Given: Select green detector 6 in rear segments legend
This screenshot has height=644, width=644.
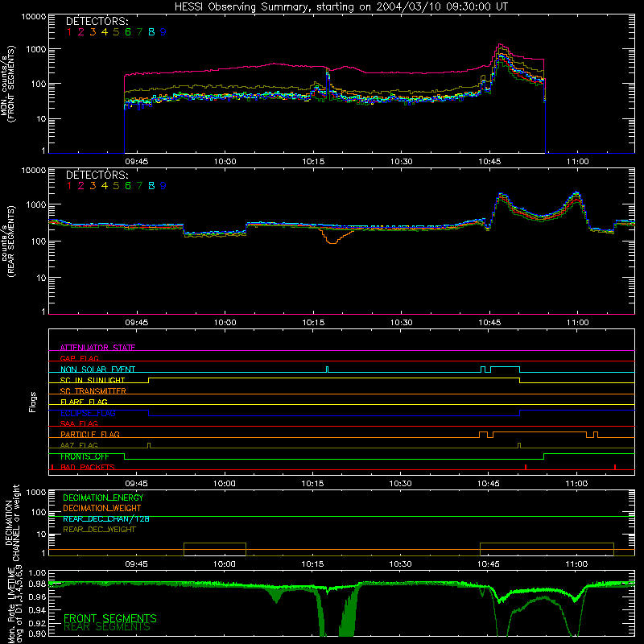Looking at the screenshot, I should [128, 186].
